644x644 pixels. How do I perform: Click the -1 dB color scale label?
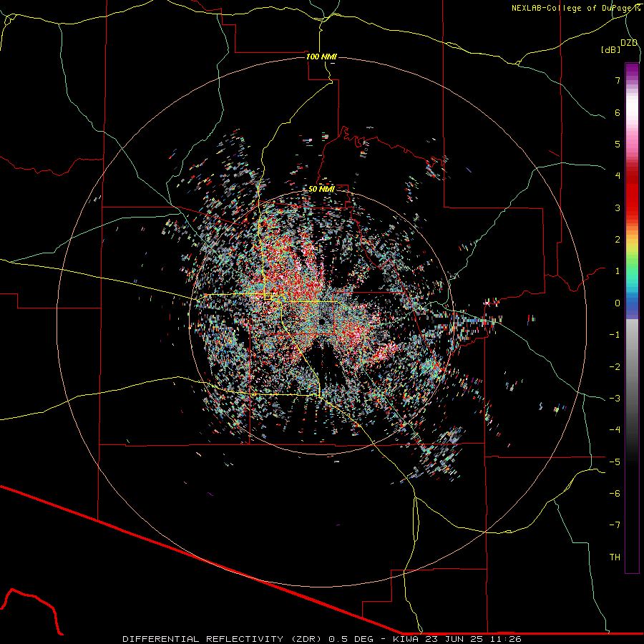(x=615, y=335)
